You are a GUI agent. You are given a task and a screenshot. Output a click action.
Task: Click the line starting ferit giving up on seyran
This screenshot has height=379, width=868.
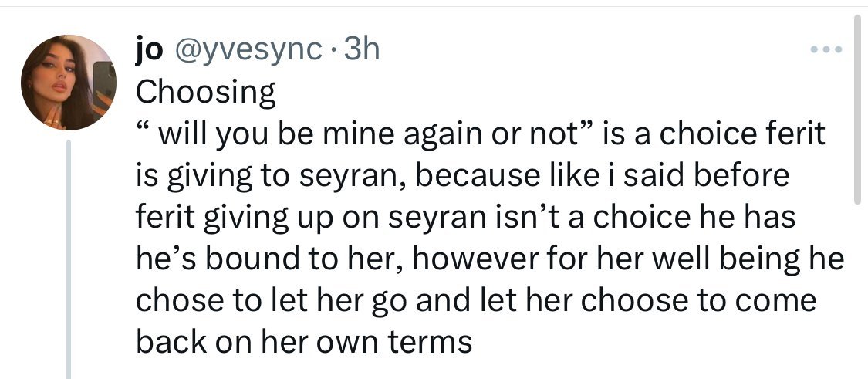[x=464, y=218]
